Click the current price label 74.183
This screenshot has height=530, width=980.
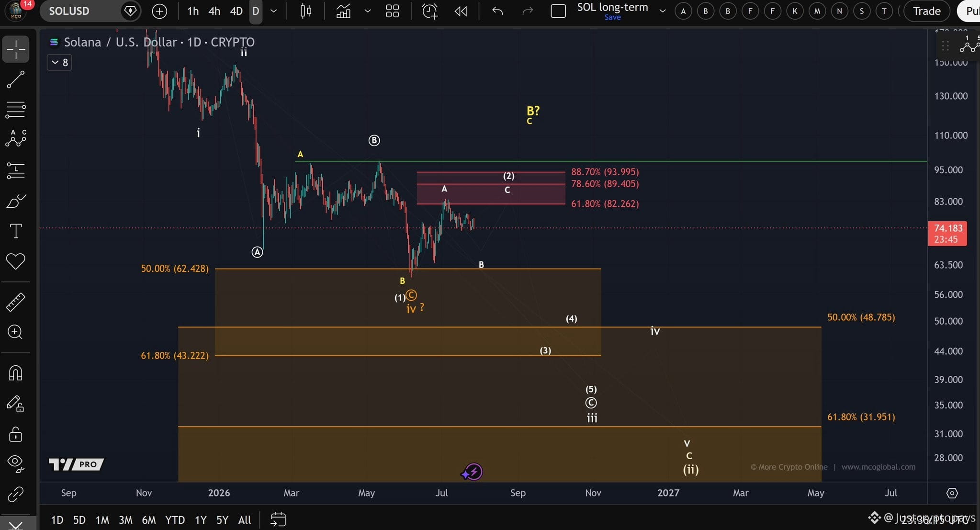pyautogui.click(x=947, y=234)
